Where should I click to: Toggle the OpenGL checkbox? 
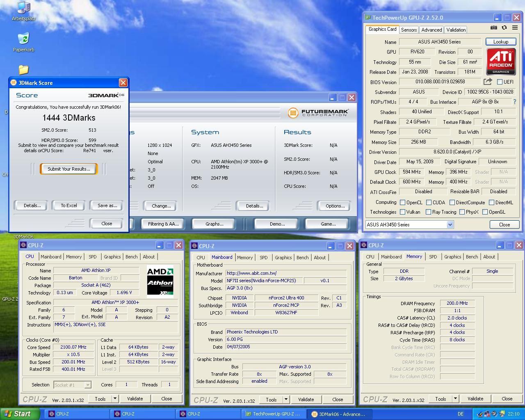click(x=485, y=212)
